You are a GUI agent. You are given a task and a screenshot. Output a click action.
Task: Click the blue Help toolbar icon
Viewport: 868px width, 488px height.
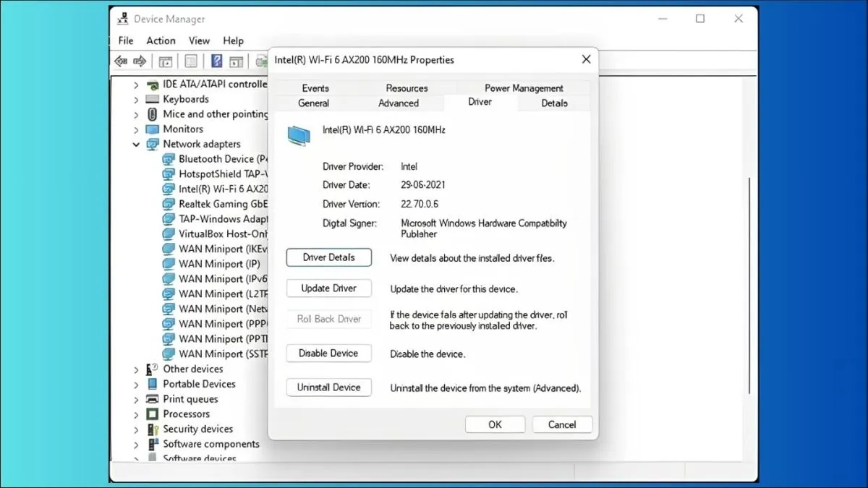(x=216, y=61)
